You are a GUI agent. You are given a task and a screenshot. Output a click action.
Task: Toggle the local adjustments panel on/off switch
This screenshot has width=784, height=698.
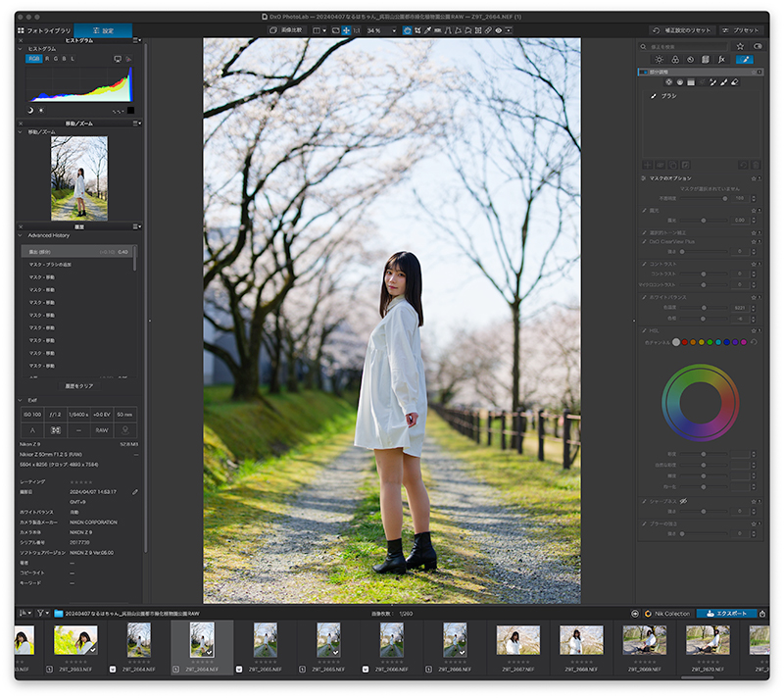click(643, 72)
